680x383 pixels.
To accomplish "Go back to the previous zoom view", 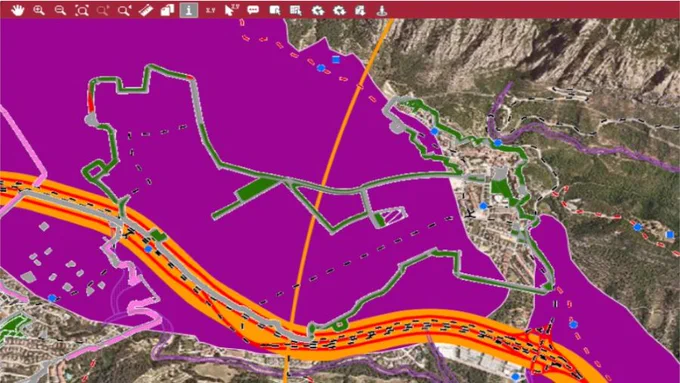I will pos(124,10).
